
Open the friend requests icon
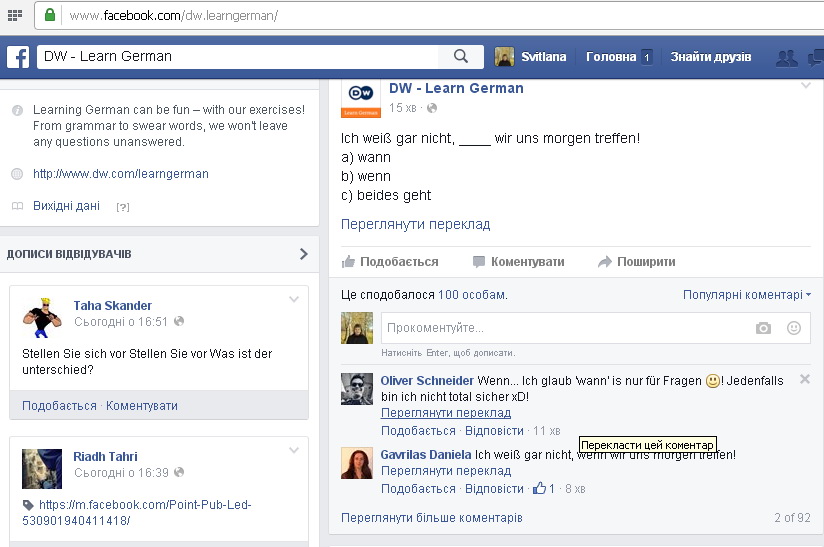tap(787, 57)
